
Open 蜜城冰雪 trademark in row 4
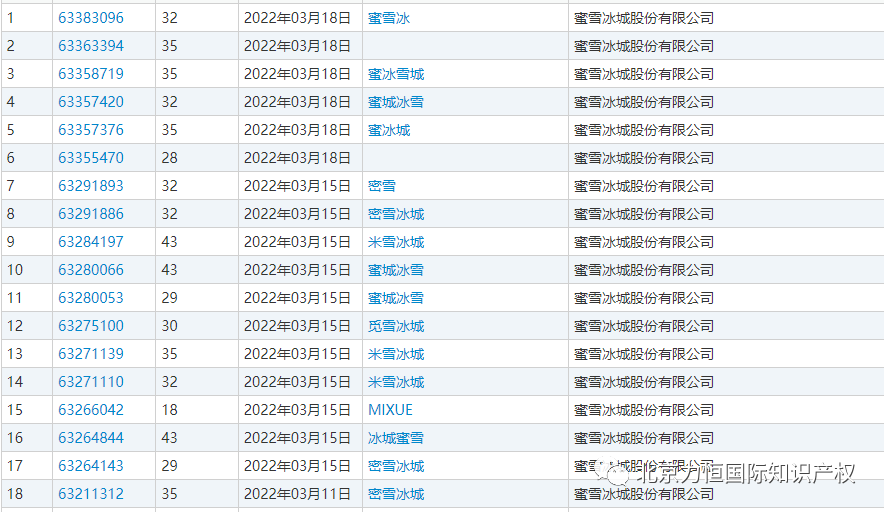pyautogui.click(x=396, y=102)
